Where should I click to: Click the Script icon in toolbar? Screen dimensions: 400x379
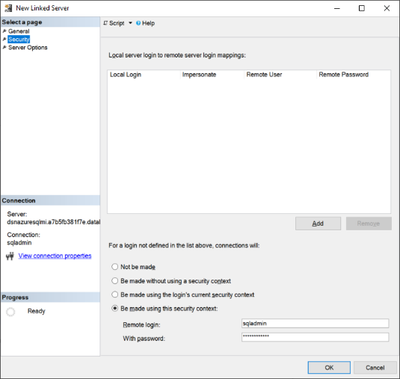105,23
